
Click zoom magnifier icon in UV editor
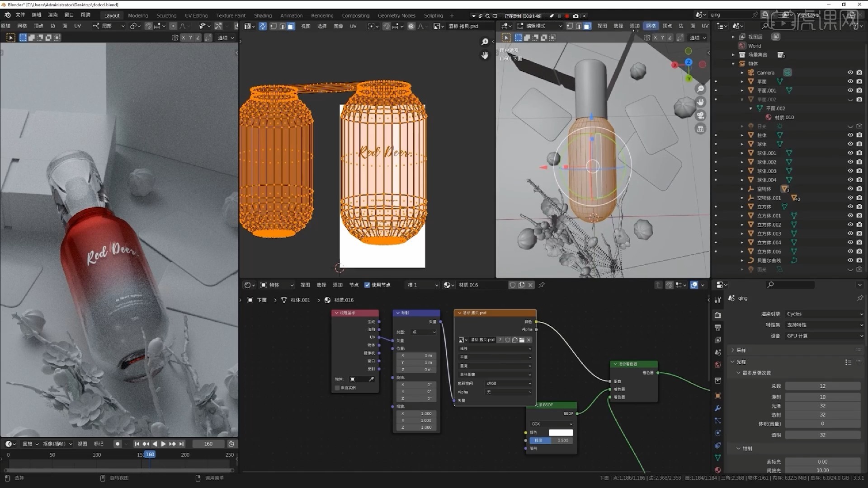point(485,42)
